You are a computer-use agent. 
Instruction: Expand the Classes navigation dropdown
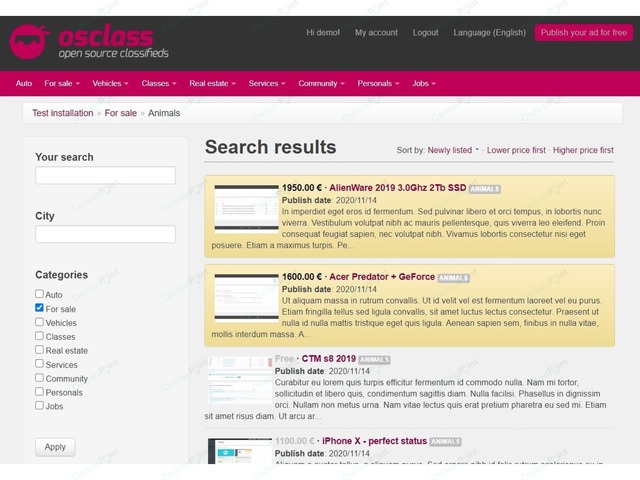(x=159, y=84)
